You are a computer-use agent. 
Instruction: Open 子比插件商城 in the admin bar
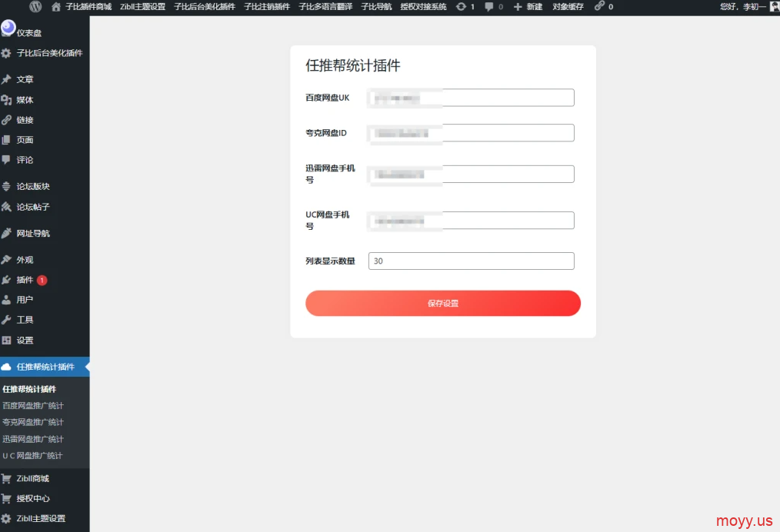click(88, 7)
